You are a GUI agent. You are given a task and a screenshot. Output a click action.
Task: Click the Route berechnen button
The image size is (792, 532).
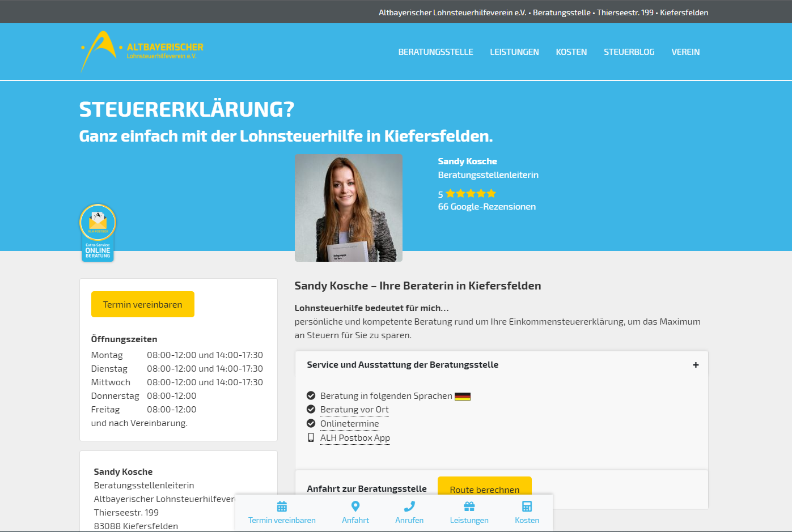click(x=485, y=486)
